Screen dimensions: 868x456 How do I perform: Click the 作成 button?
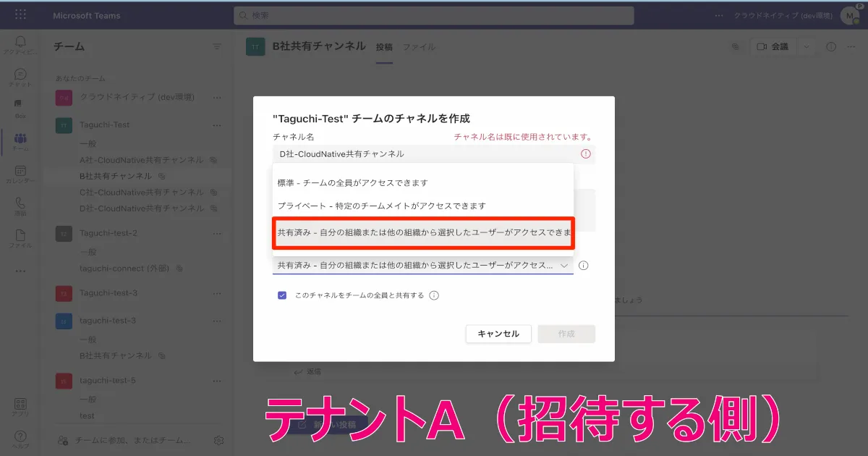point(566,334)
